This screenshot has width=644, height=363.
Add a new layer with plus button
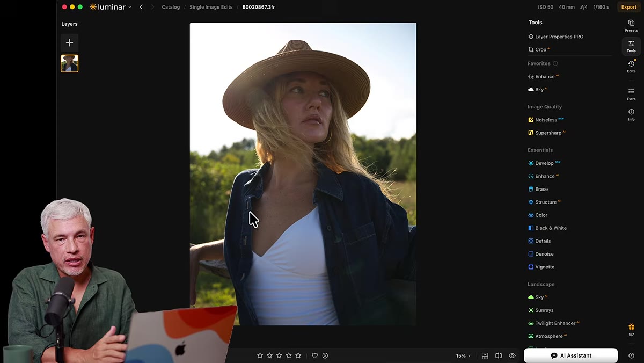69,42
